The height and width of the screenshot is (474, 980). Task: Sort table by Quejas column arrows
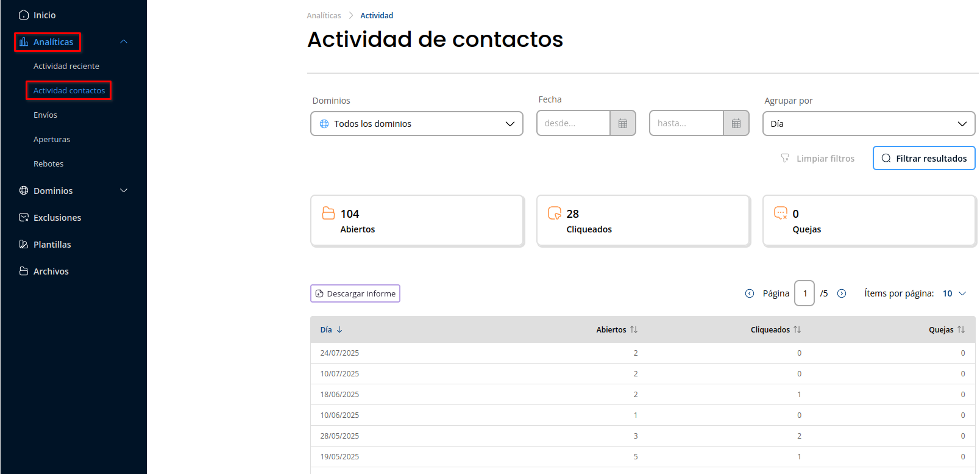961,329
